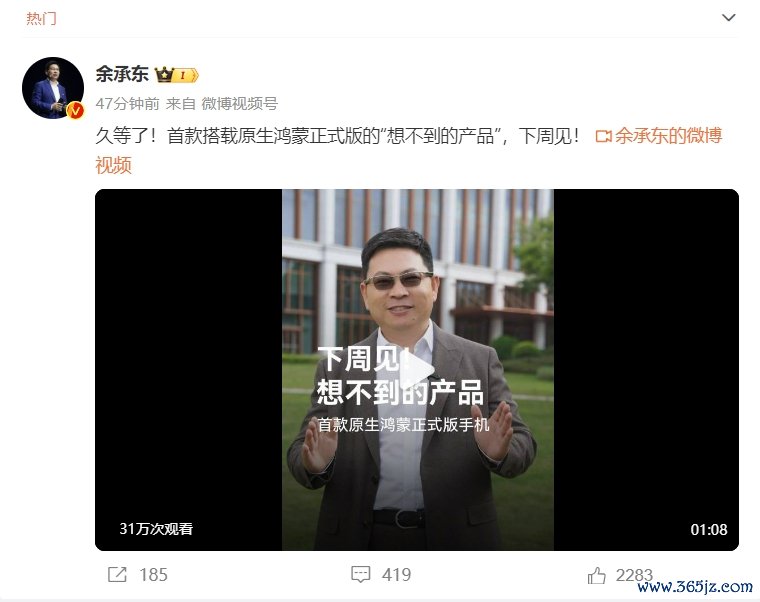The image size is (760, 602).
Task: Click the comment count 419
Action: (x=396, y=575)
